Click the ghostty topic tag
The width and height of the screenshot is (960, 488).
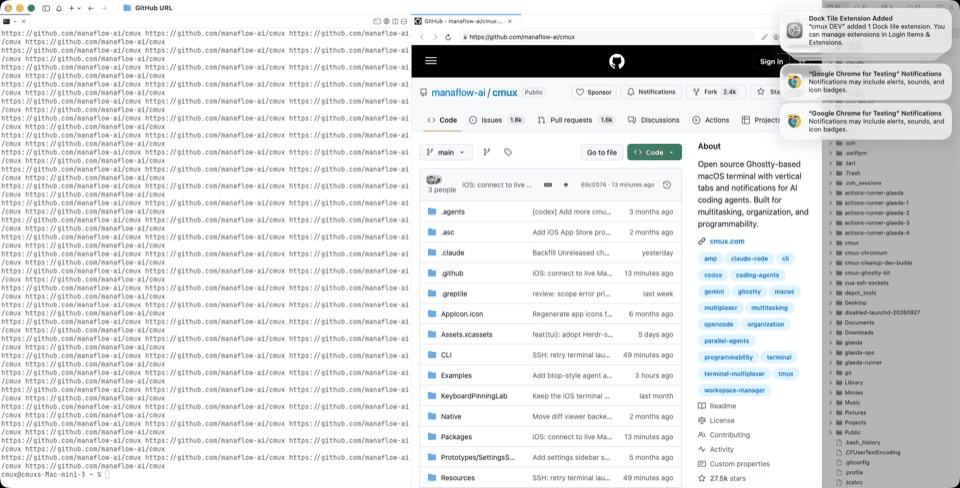(749, 291)
